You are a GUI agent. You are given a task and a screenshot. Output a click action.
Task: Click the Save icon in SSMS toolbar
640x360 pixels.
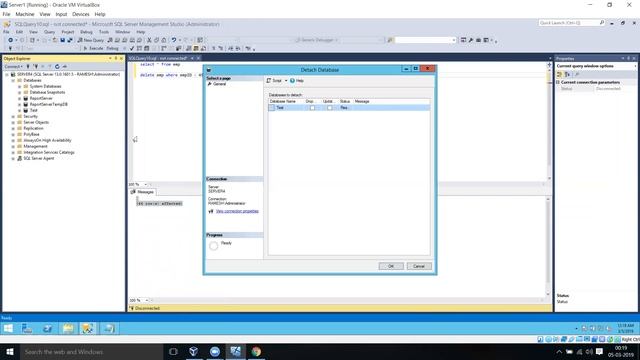coord(62,40)
